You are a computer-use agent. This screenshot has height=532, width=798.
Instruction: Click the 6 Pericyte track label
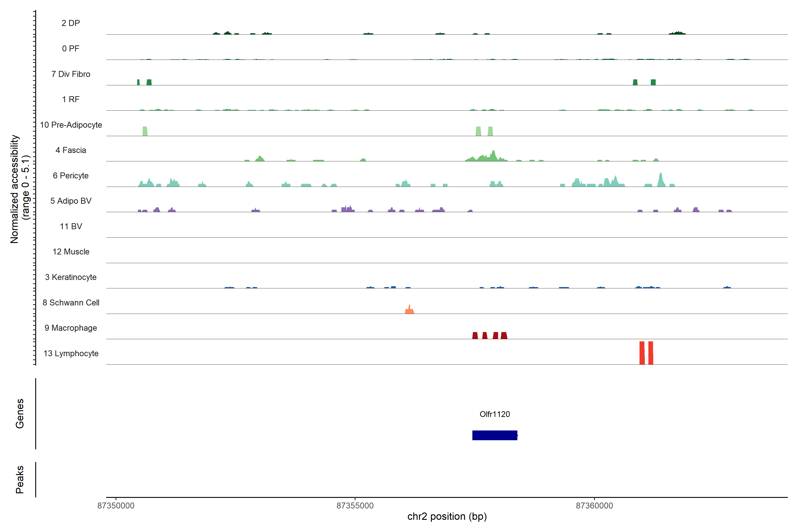coord(70,175)
